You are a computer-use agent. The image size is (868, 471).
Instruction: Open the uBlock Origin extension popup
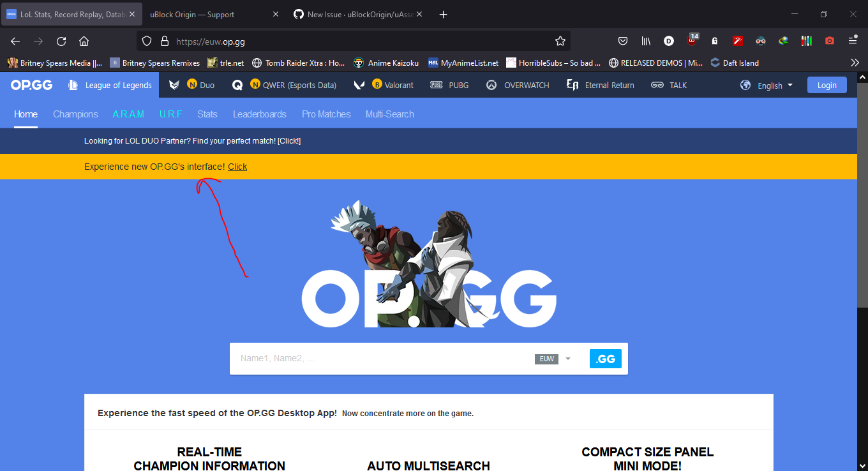[692, 41]
